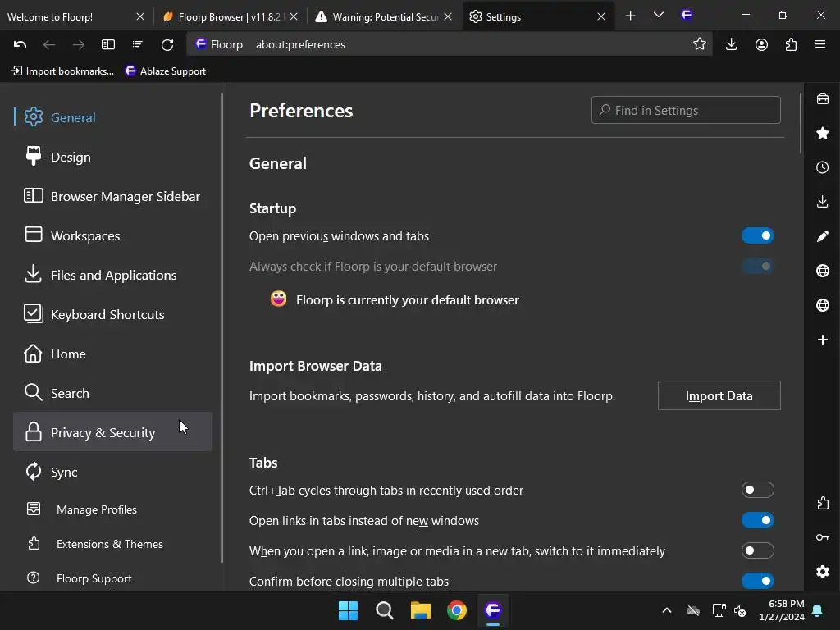Viewport: 840px width, 630px height.
Task: Open the Downloads toolbar button
Action: (x=731, y=44)
